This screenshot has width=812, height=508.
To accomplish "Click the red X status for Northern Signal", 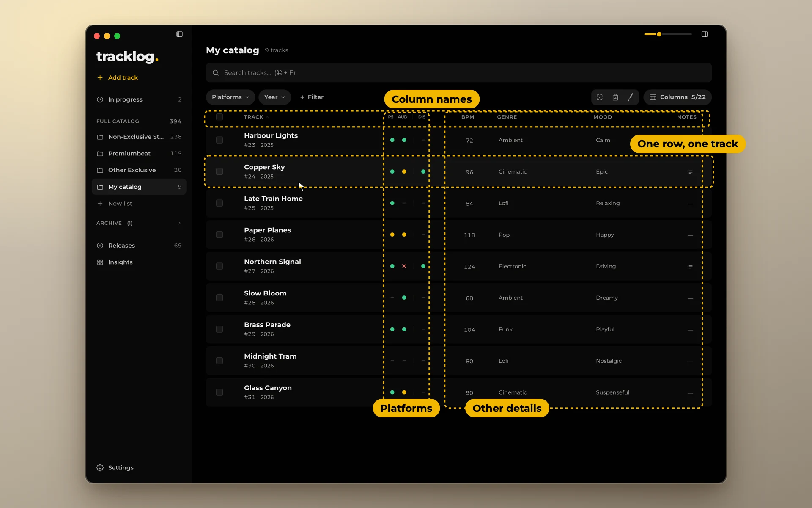I will tap(404, 266).
